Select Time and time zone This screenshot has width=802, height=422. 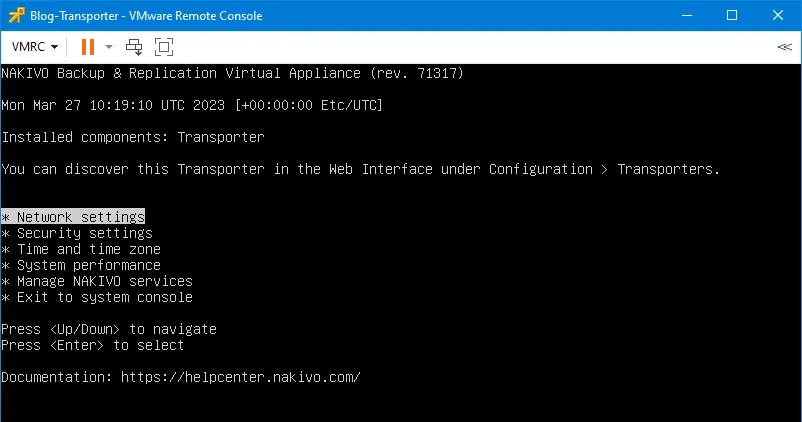[x=88, y=249]
